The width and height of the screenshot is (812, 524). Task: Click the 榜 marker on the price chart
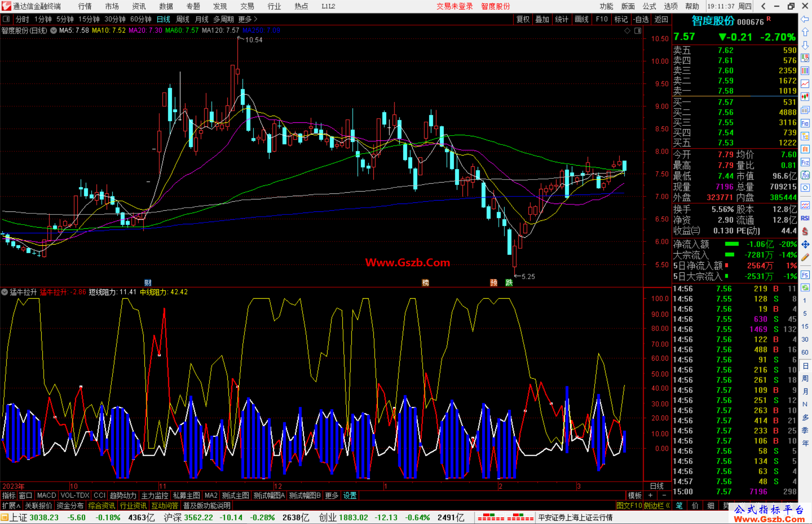(x=426, y=283)
